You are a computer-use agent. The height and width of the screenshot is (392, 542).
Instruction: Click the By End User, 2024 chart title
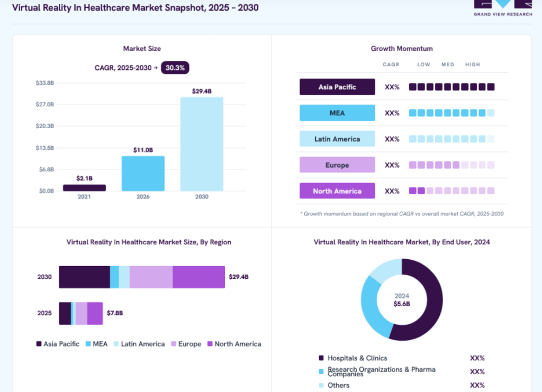tap(402, 242)
